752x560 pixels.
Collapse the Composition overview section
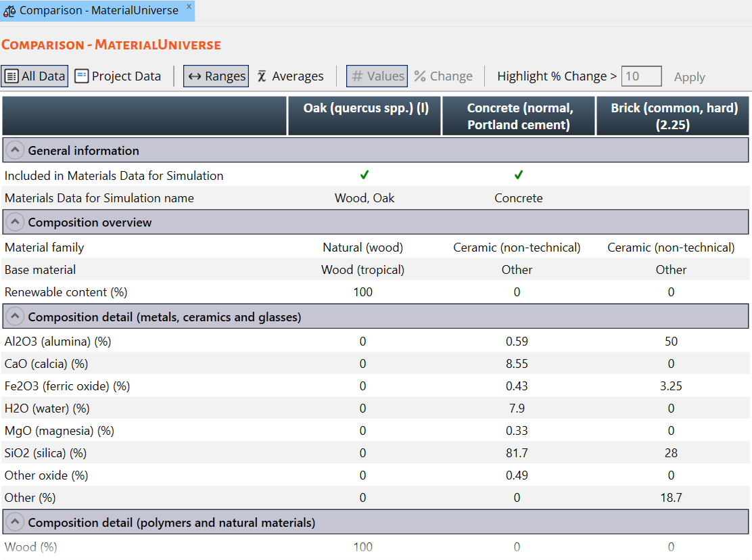[x=15, y=223]
